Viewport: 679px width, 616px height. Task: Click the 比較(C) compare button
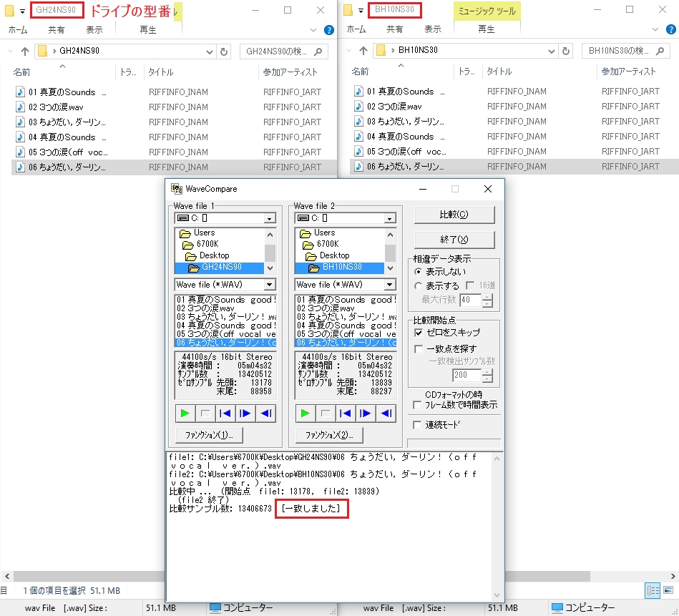coord(454,215)
